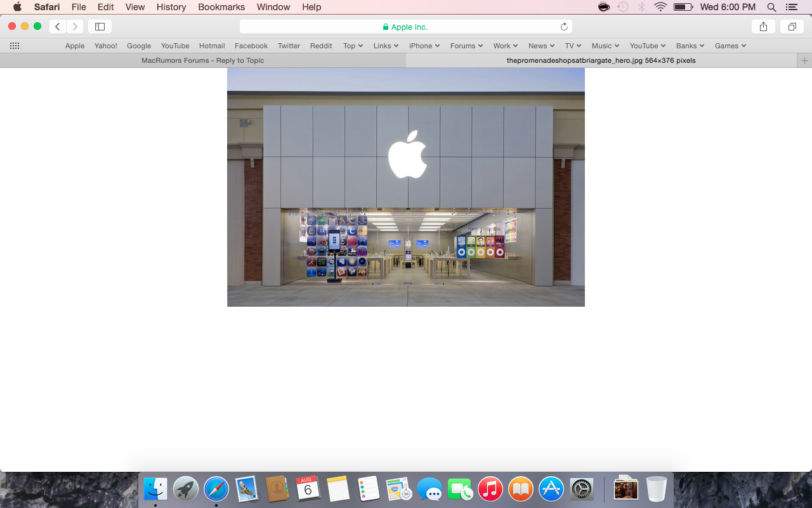Open the History menu
812x508 pixels.
[171, 7]
